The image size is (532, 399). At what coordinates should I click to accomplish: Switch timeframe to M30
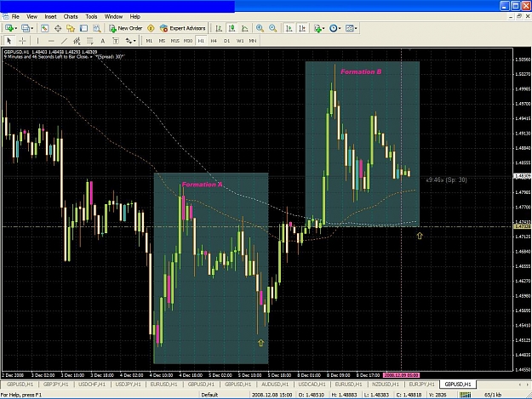188,41
